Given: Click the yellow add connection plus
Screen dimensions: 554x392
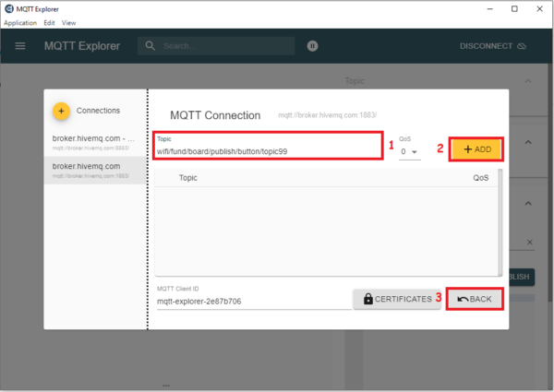Looking at the screenshot, I should coord(61,111).
